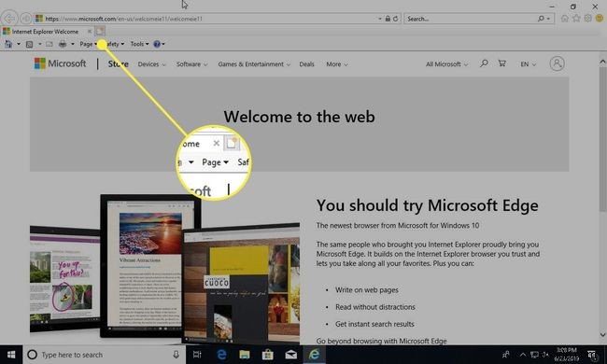607x364 pixels.
Task: Click the 'Welcome to the web' heading
Action: [x=299, y=117]
